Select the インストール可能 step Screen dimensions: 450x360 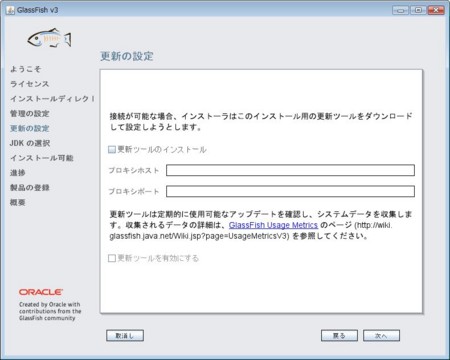[42, 158]
